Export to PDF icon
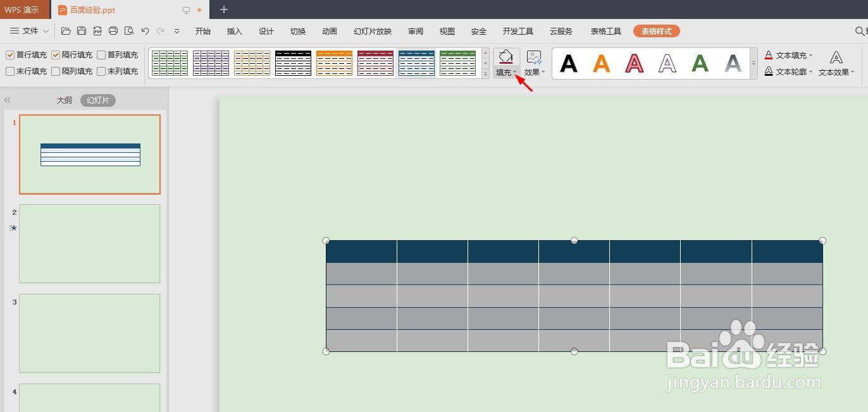 pyautogui.click(x=97, y=31)
